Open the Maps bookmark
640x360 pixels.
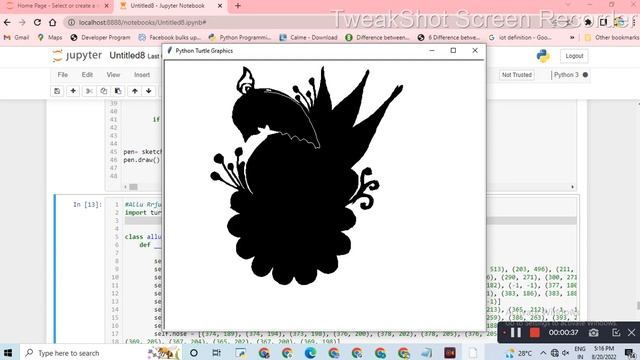(50, 38)
